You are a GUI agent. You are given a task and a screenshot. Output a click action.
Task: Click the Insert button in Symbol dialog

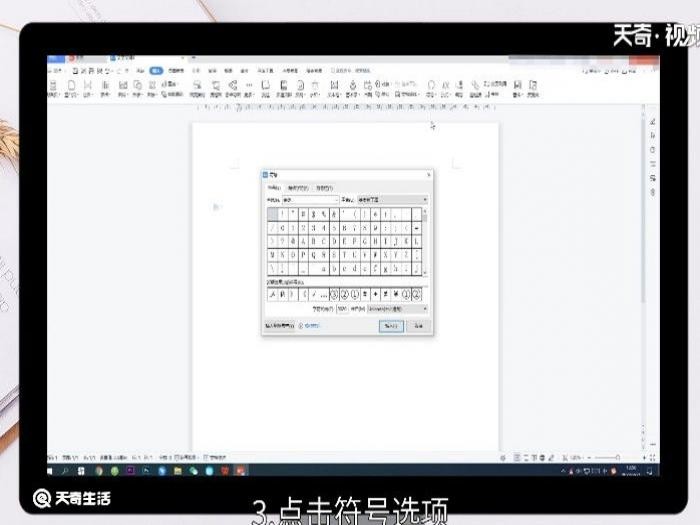(391, 326)
